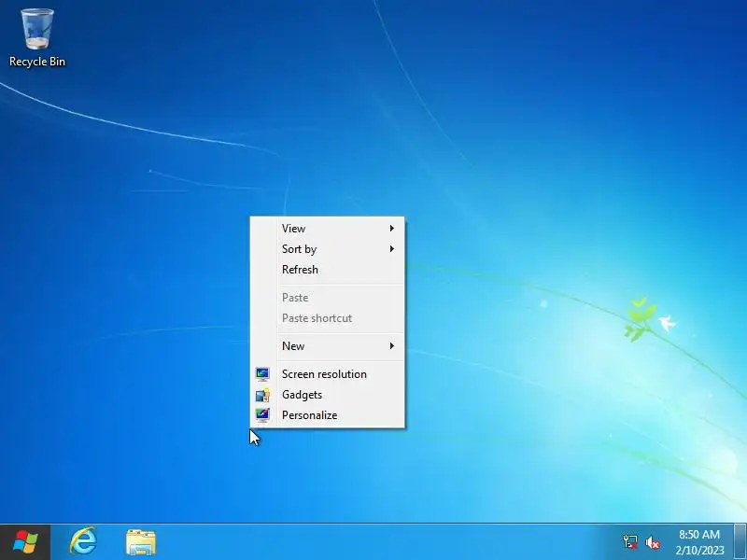
Task: Click the taskbar clock showing 8:50 AM
Action: tap(698, 534)
